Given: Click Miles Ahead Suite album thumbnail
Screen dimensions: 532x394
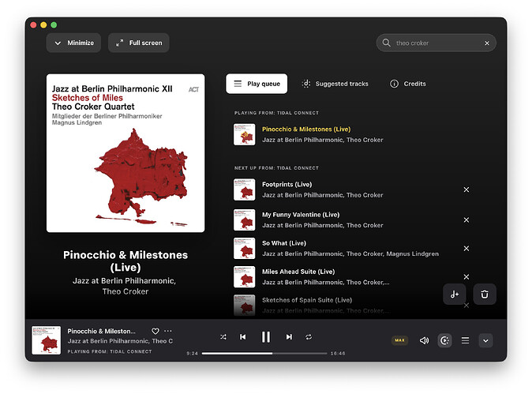Looking at the screenshot, I should pyautogui.click(x=244, y=277).
